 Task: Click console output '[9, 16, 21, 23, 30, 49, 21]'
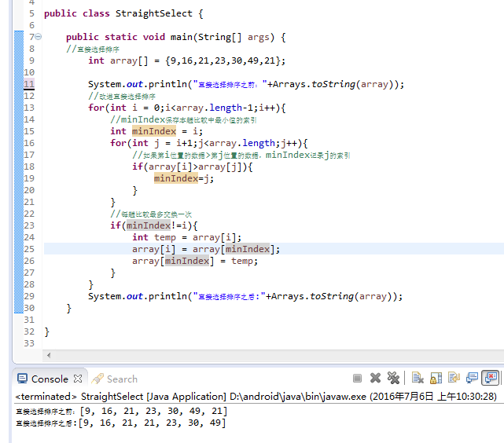click(x=153, y=412)
